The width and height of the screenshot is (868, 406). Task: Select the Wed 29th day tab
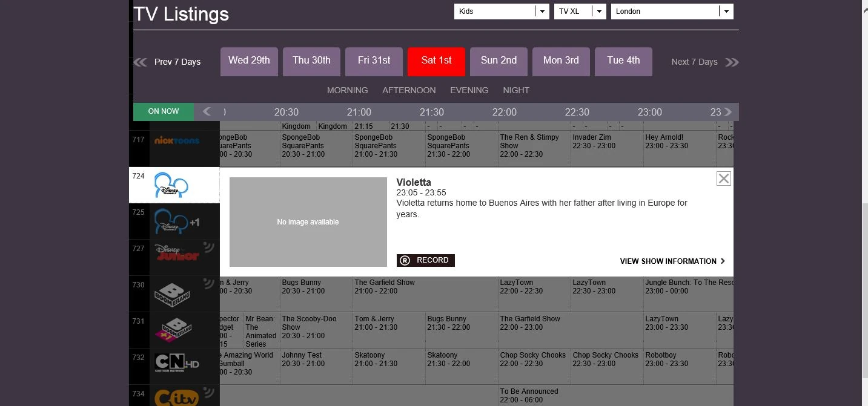tap(249, 61)
